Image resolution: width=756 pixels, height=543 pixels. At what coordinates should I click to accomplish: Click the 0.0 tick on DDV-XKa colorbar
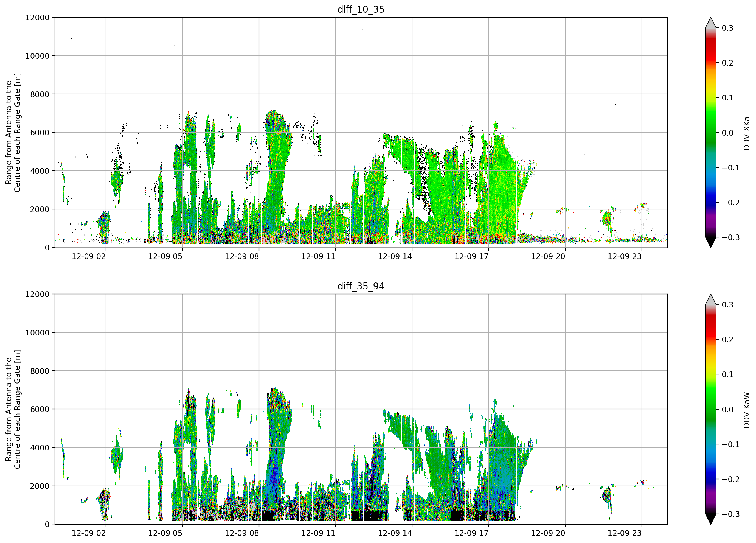click(x=727, y=133)
